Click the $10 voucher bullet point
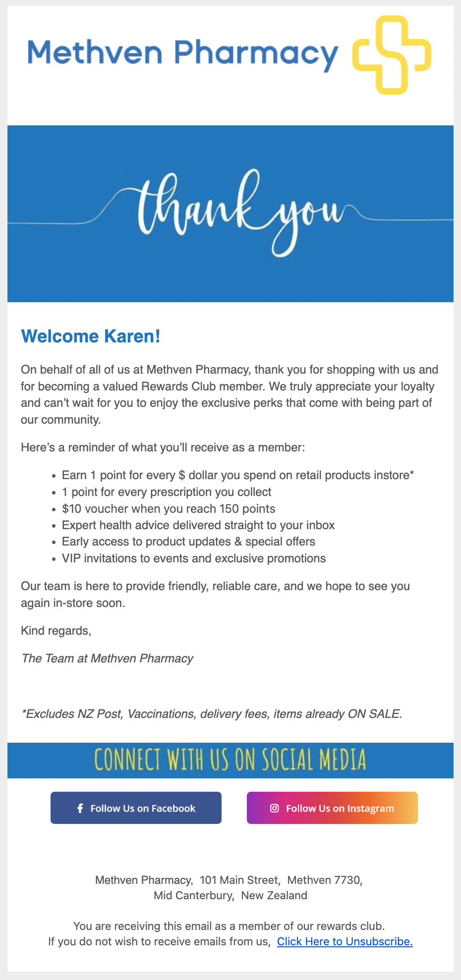The height and width of the screenshot is (980, 461). pyautogui.click(x=169, y=509)
